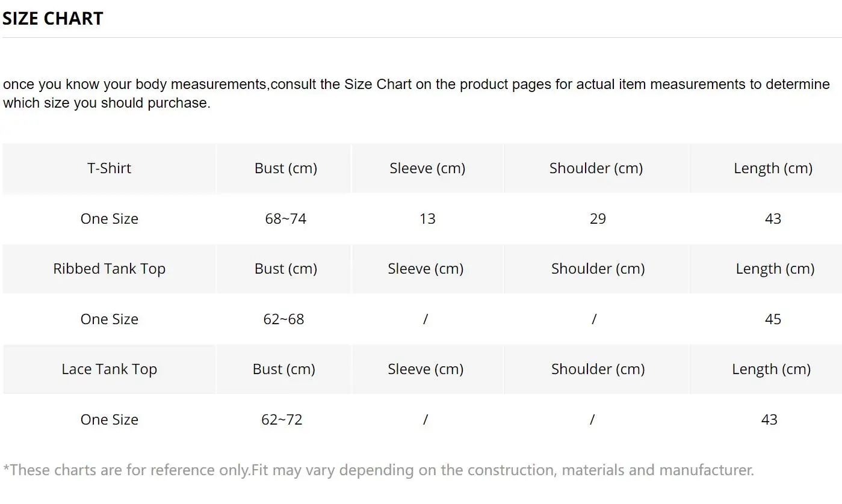This screenshot has width=842, height=504.
Task: Pick the T-Shirt shoulder value 29
Action: tap(597, 219)
